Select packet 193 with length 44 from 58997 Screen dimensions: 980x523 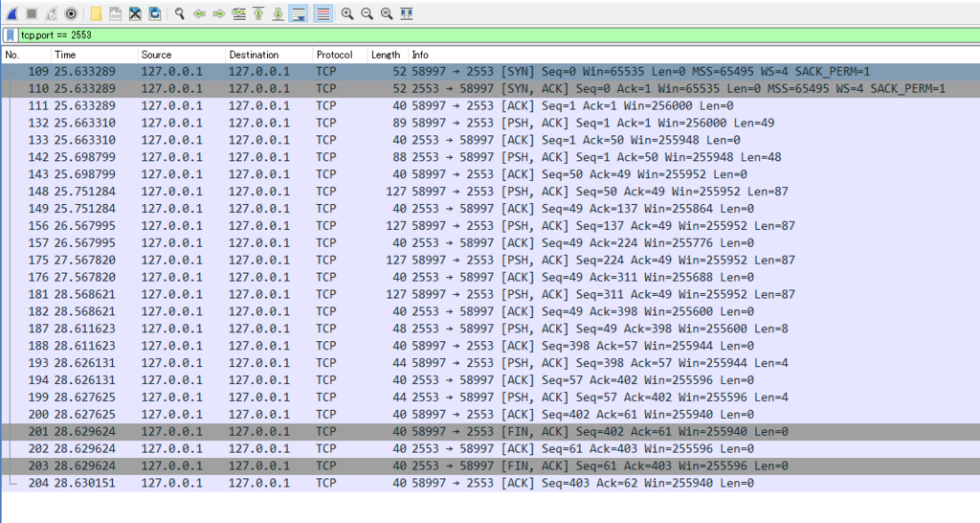[x=490, y=363]
